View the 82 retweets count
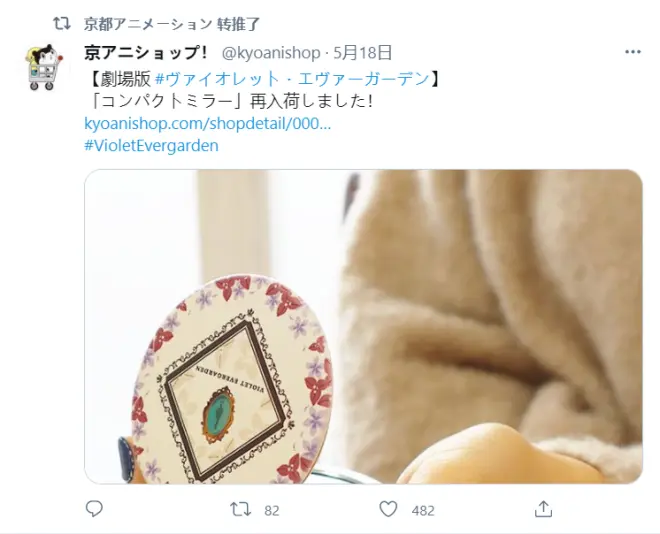The width and height of the screenshot is (660, 534). tap(271, 510)
